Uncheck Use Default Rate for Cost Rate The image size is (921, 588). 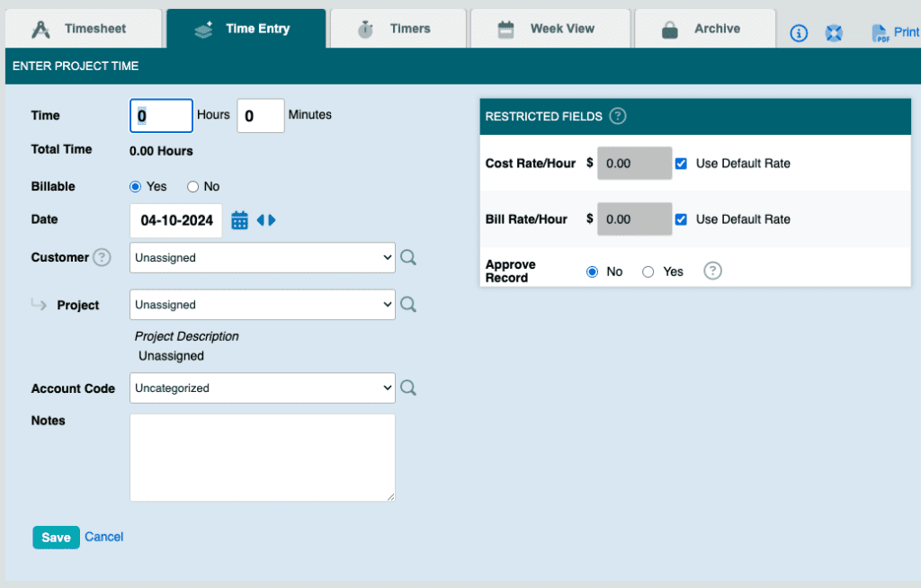point(681,164)
